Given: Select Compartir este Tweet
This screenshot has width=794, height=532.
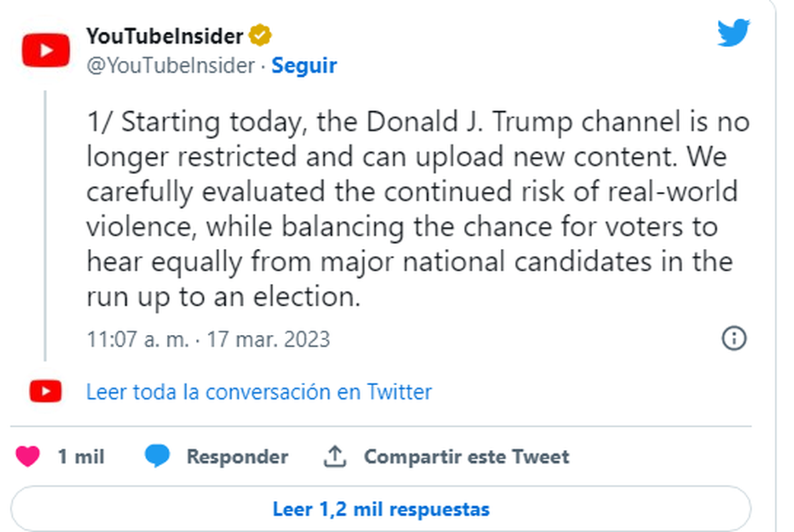Looking at the screenshot, I should pyautogui.click(x=466, y=457).
